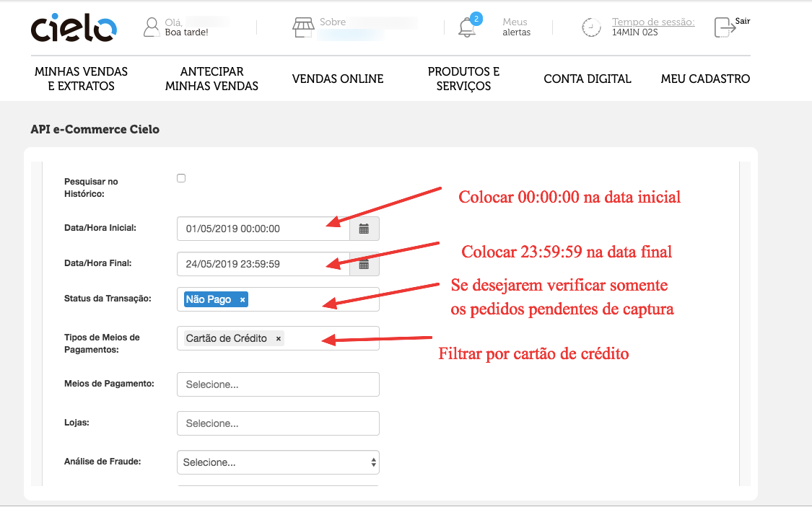Click the Tempo de sessão link

coord(653,22)
